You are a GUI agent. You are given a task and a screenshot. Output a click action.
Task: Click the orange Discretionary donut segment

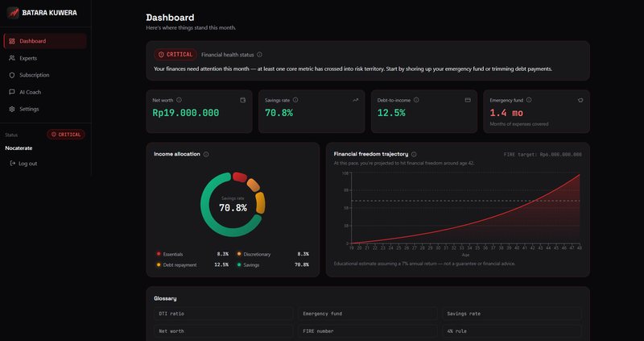(254, 185)
